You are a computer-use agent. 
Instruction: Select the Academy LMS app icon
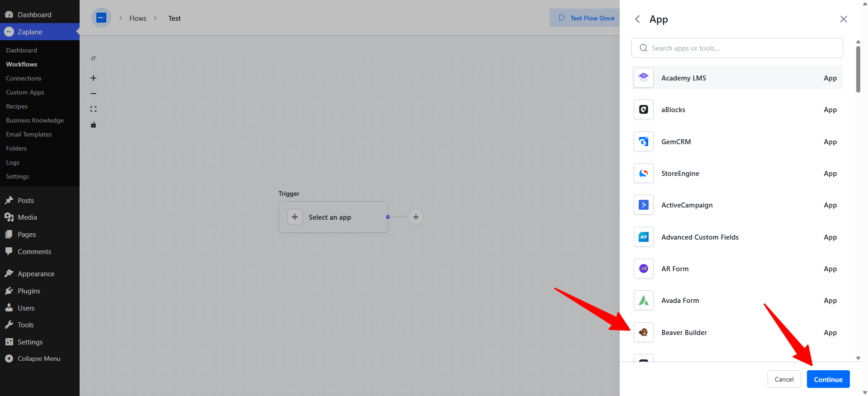[x=644, y=78]
